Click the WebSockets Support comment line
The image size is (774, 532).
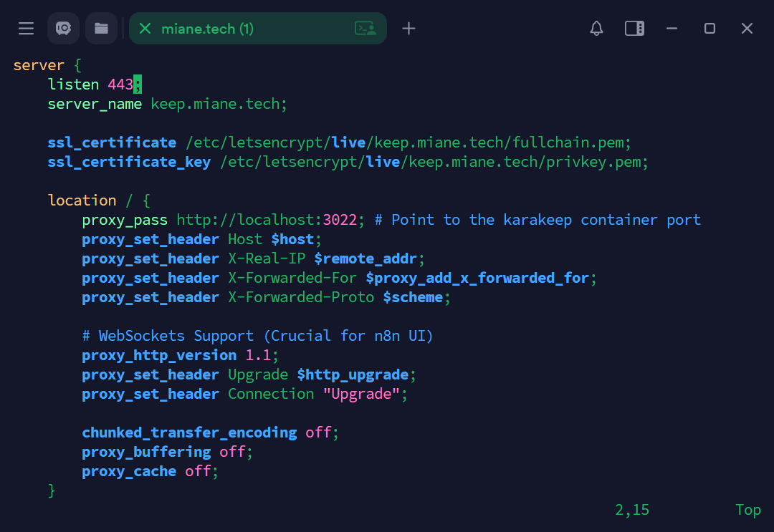pos(257,336)
